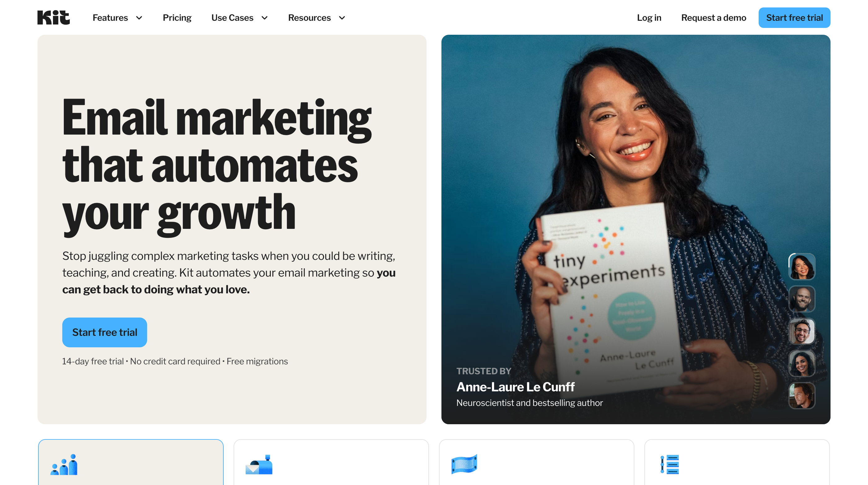Select the bottom avatar of man in profile
The width and height of the screenshot is (868, 485).
(x=802, y=395)
